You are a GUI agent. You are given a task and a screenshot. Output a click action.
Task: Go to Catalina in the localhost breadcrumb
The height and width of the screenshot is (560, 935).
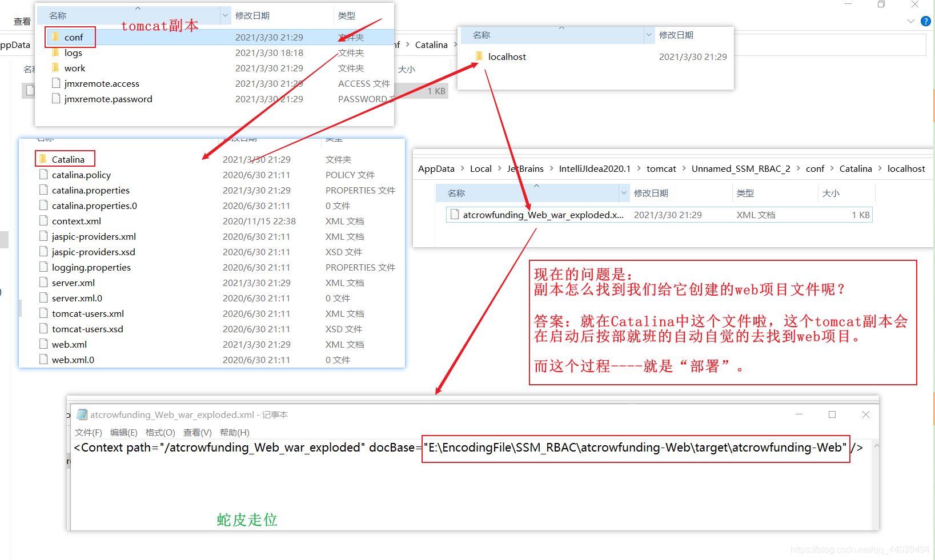(856, 168)
